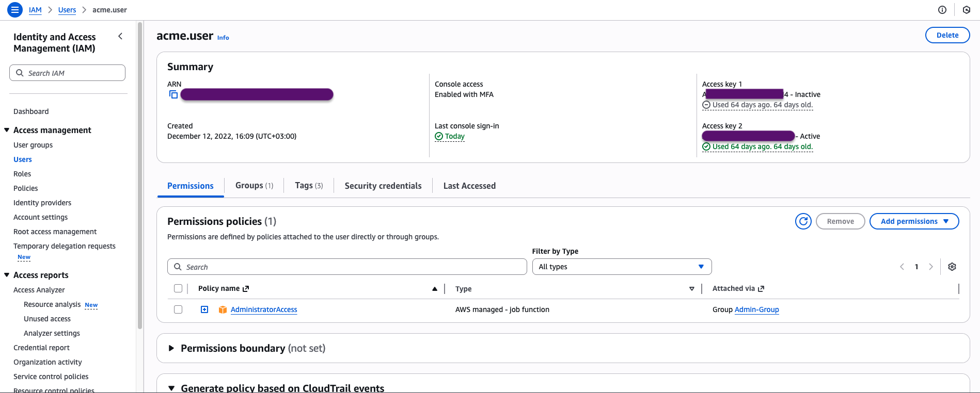980x393 pixels.
Task: Switch to the Groups tab
Action: 254,186
